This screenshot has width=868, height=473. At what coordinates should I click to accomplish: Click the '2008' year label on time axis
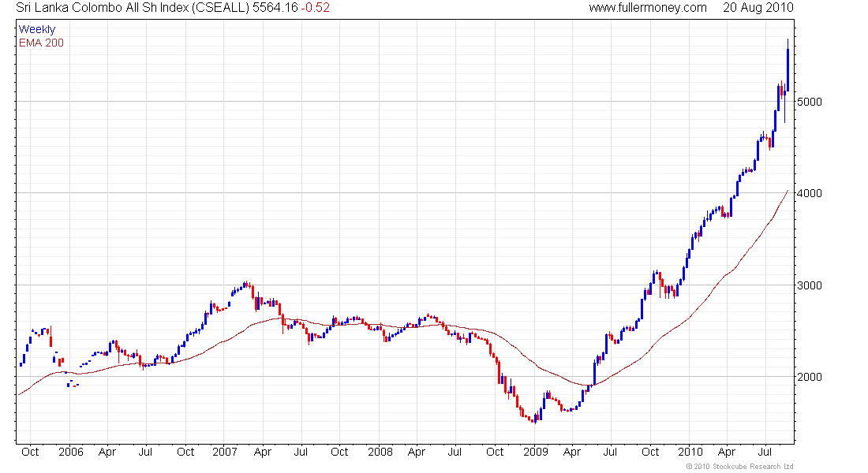(x=380, y=452)
